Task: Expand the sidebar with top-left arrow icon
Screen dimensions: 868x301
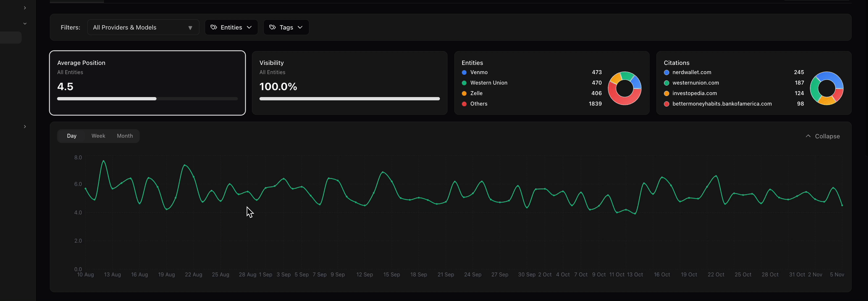Action: click(25, 8)
